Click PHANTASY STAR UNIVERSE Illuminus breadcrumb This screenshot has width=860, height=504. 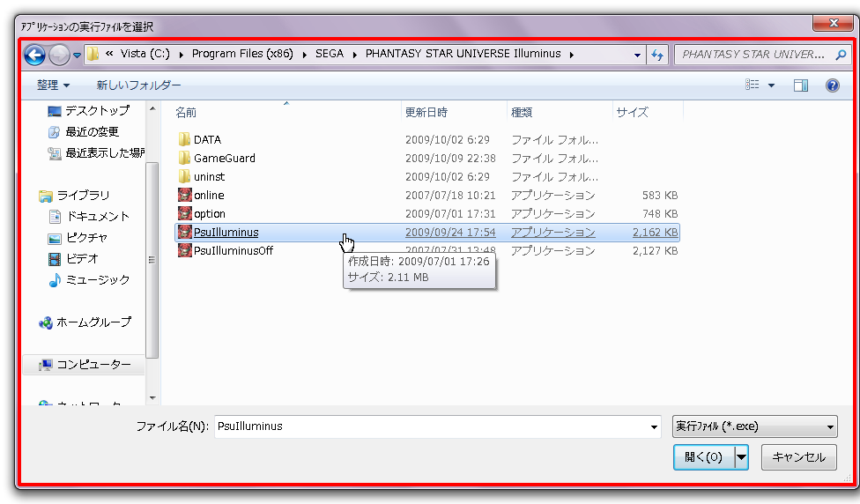[463, 54]
